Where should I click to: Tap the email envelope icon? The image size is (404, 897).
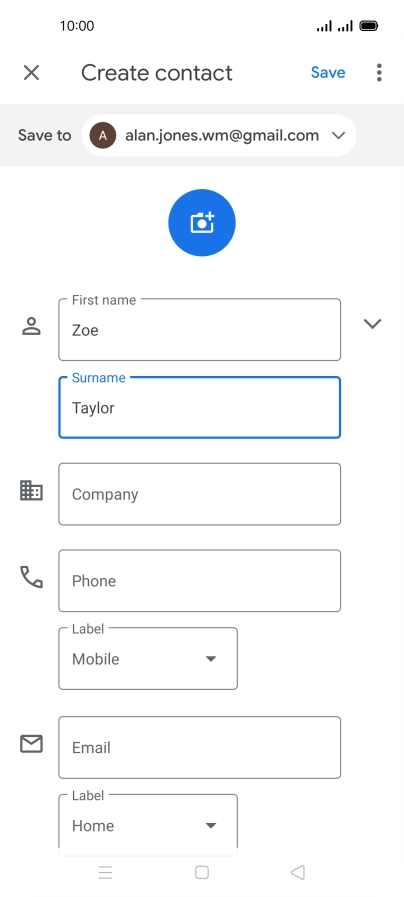click(31, 744)
